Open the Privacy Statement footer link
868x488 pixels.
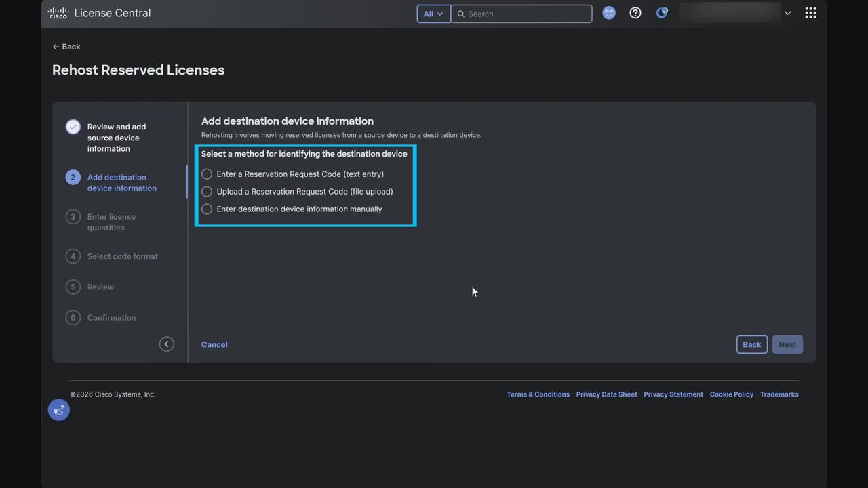(673, 394)
